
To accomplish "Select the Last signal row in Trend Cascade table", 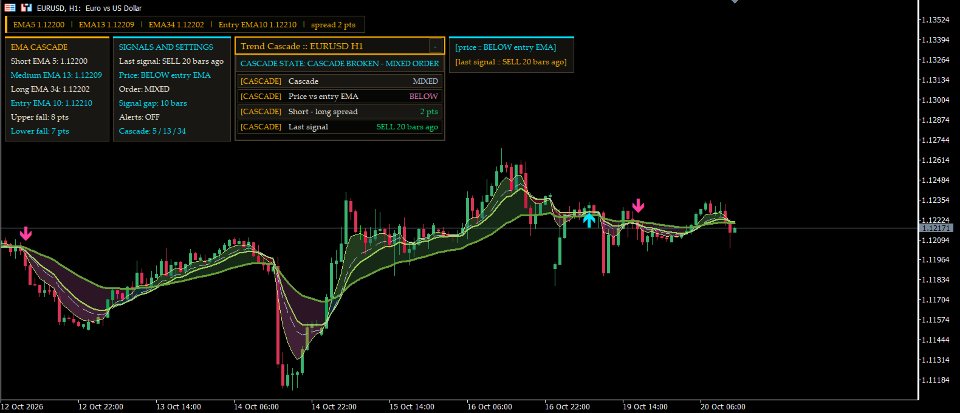I will [339, 127].
